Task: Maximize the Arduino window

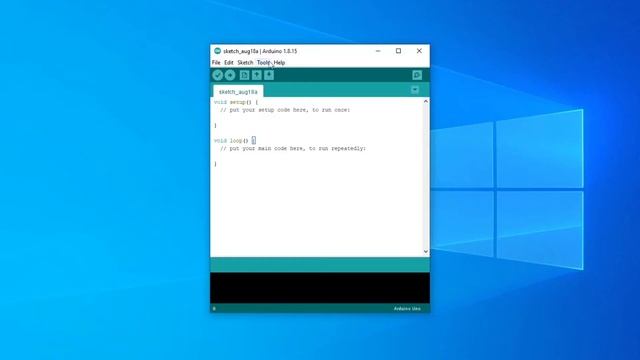Action: tap(398, 51)
